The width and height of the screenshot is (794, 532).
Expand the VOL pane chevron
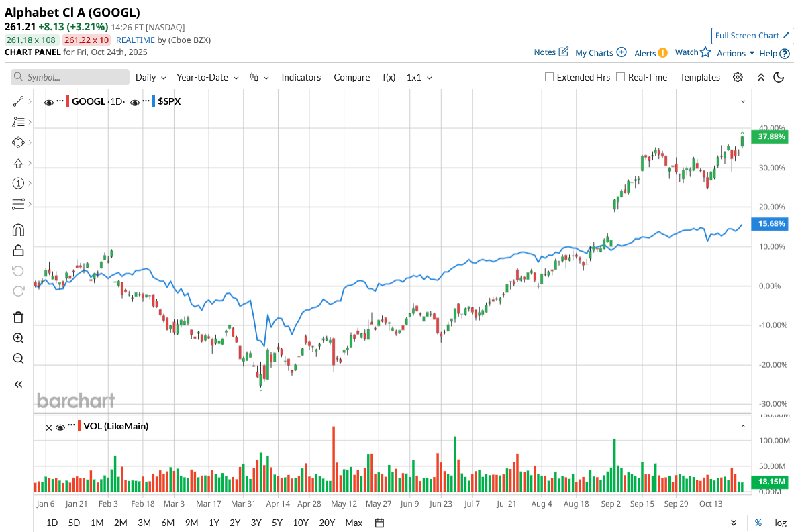click(x=743, y=426)
